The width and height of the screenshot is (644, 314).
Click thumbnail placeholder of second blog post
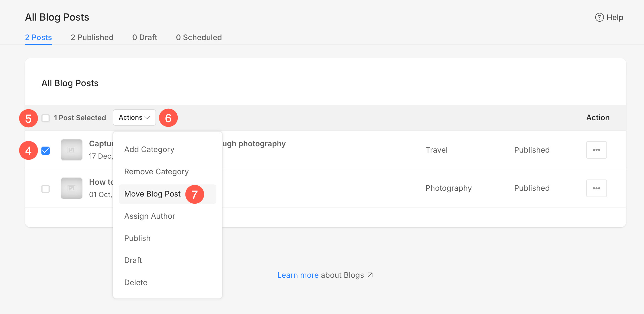point(72,188)
